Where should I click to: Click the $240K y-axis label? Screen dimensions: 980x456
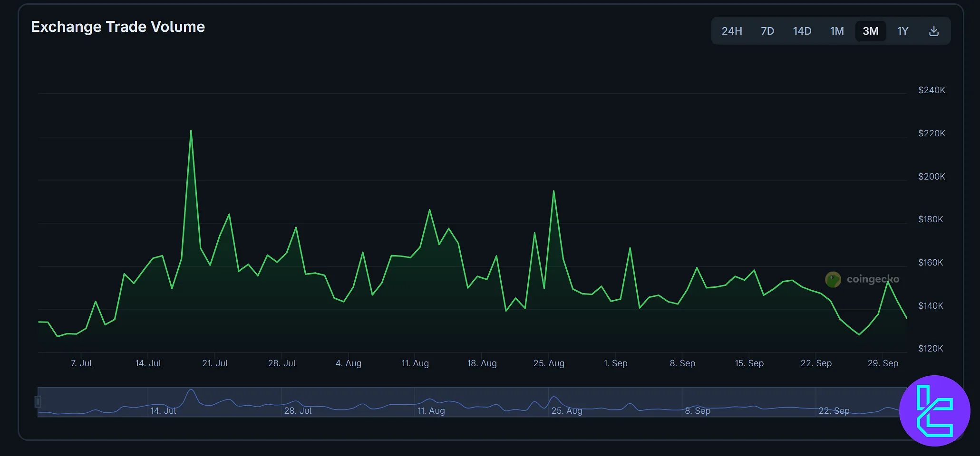[931, 90]
